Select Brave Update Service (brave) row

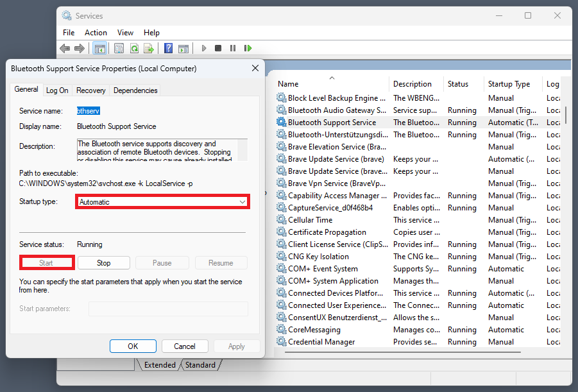(418, 159)
